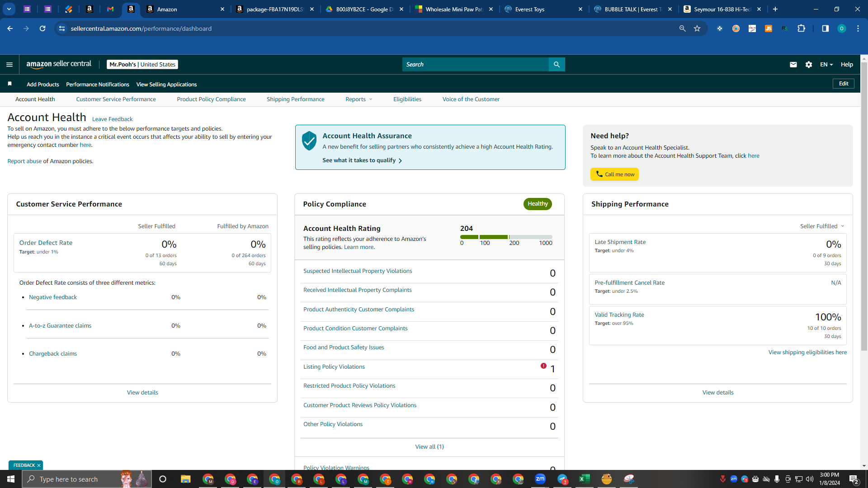Click the Account Health Rating progress bar
868x488 pixels.
click(x=506, y=237)
